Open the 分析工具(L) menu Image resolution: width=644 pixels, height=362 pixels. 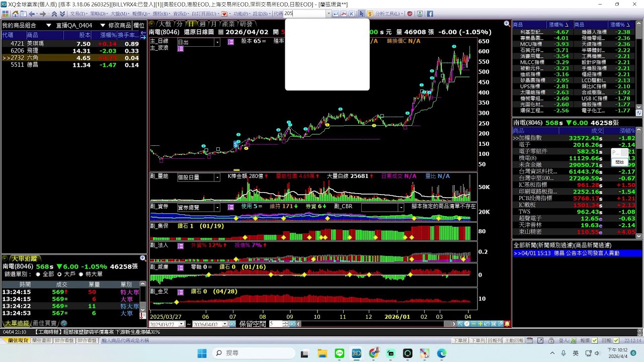(x=388, y=14)
